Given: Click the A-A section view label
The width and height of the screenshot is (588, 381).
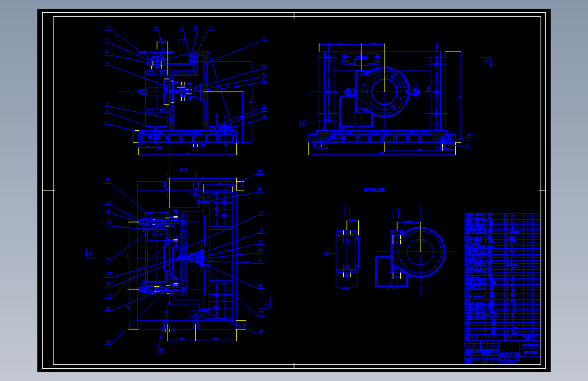Looking at the screenshot, I should [182, 39].
